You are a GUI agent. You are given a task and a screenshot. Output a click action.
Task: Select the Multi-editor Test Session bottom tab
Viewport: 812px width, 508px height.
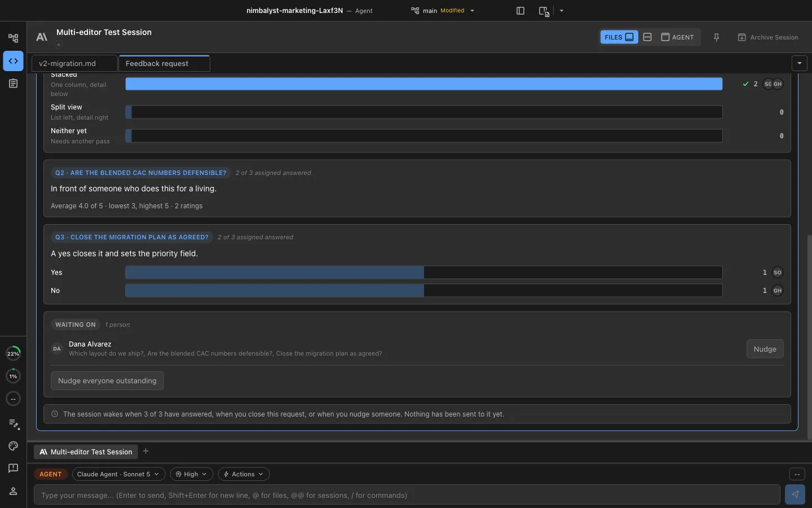click(x=86, y=452)
